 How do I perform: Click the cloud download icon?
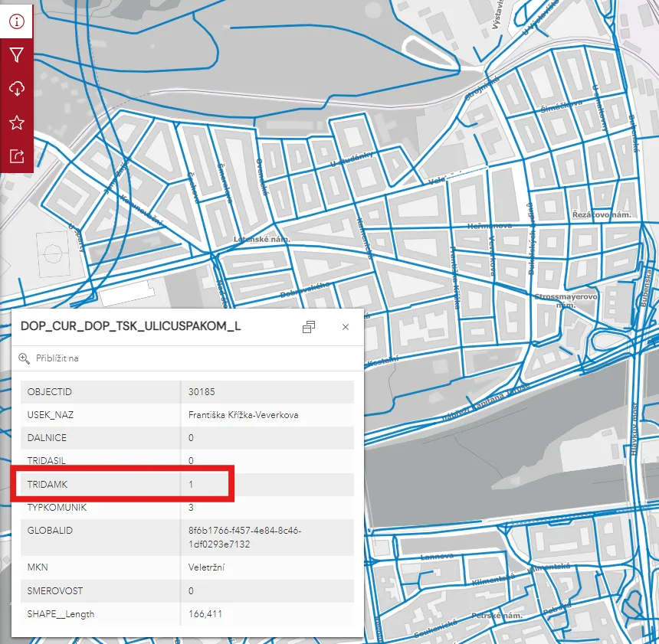(17, 89)
